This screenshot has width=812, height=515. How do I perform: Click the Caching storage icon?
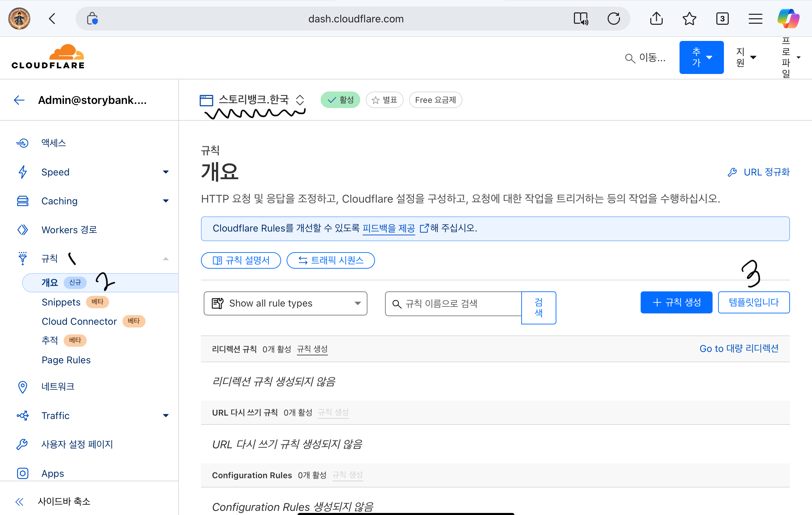[x=22, y=201]
